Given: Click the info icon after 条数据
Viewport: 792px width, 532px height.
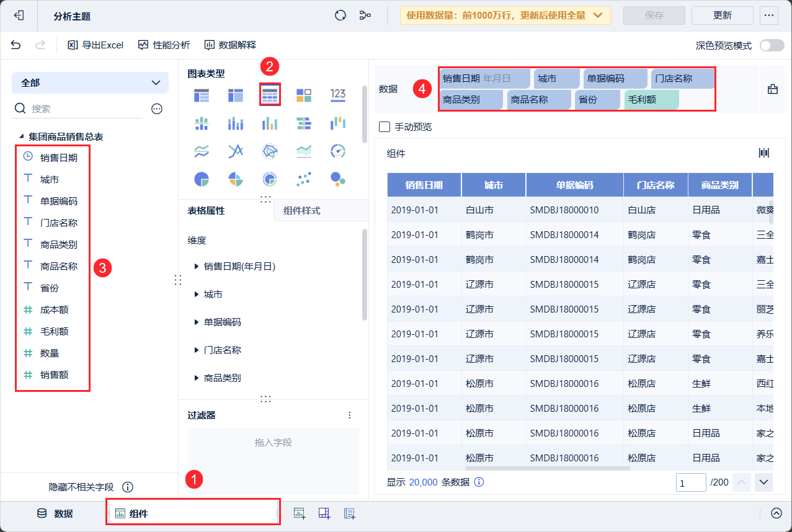Looking at the screenshot, I should click(x=479, y=482).
